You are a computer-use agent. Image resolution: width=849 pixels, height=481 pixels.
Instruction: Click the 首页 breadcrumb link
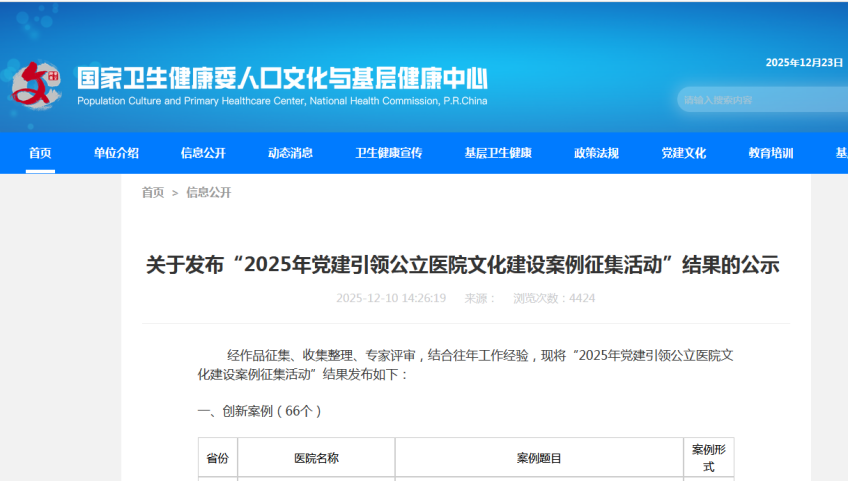(152, 192)
